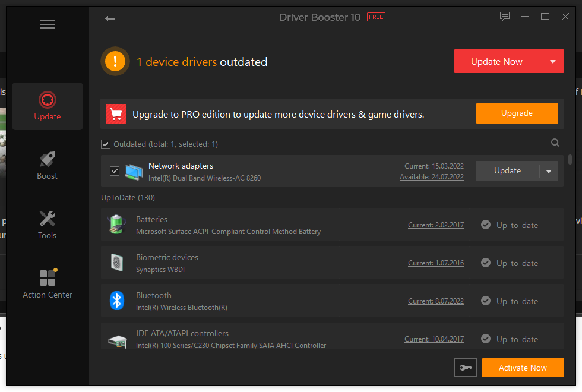Screen dimensions: 582x392
Task: Open Current: 10.04.2017 IDE controller link
Action: point(434,339)
